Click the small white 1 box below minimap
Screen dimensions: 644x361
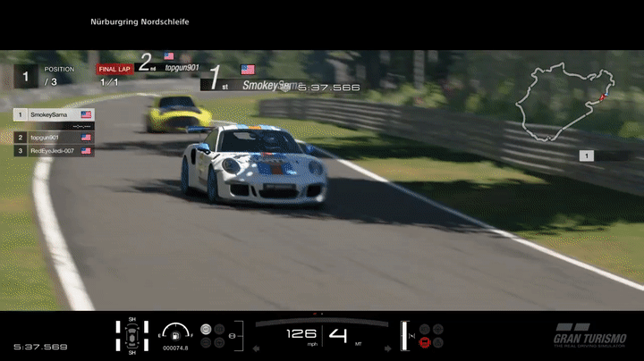[x=587, y=155]
